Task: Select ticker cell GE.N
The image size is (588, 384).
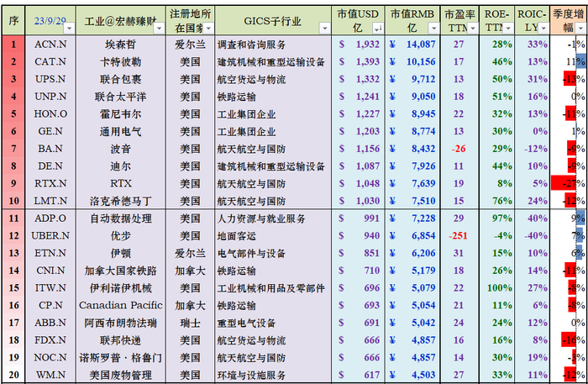Action: pos(50,131)
